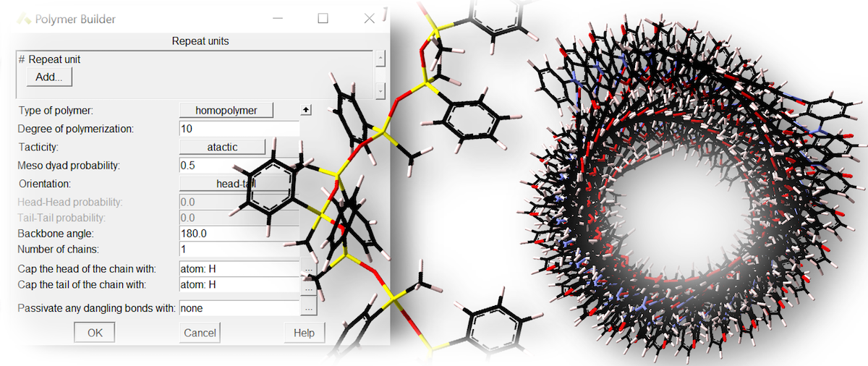Edit the Meso dyad probability field
The height and width of the screenshot is (366, 868).
(239, 166)
